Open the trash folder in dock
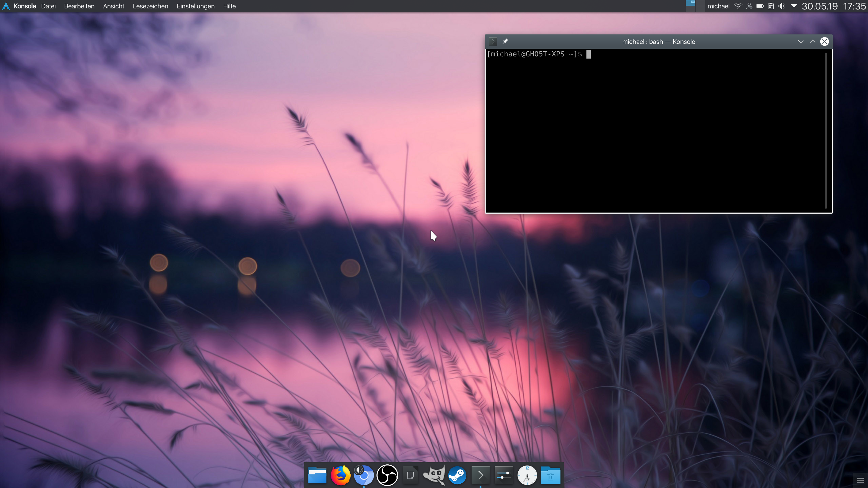 click(x=550, y=475)
